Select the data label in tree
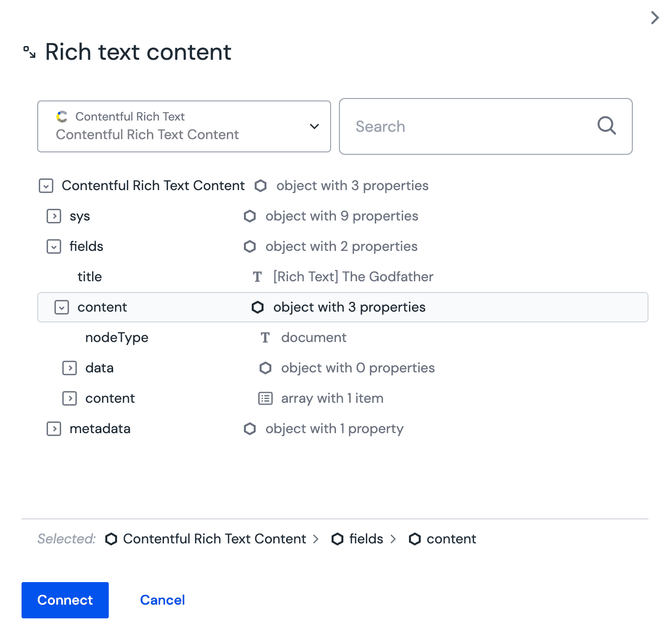Screen dimensions: 672x636 [99, 368]
